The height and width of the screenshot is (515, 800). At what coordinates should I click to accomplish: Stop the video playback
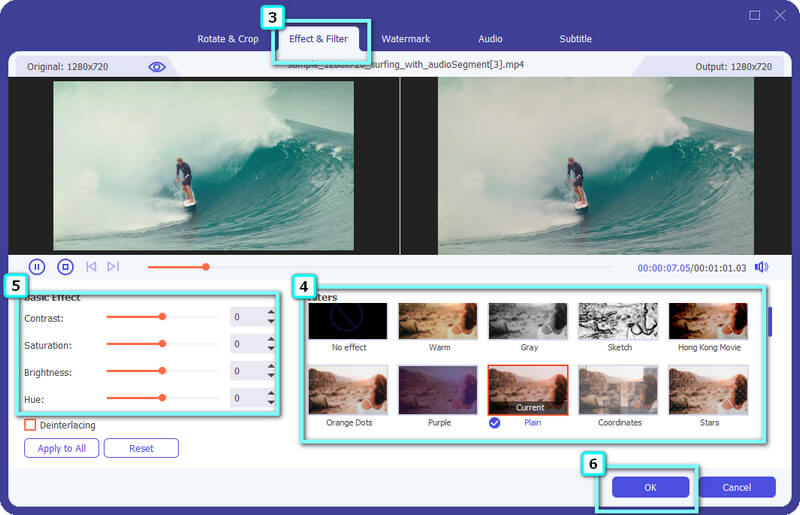pos(65,267)
